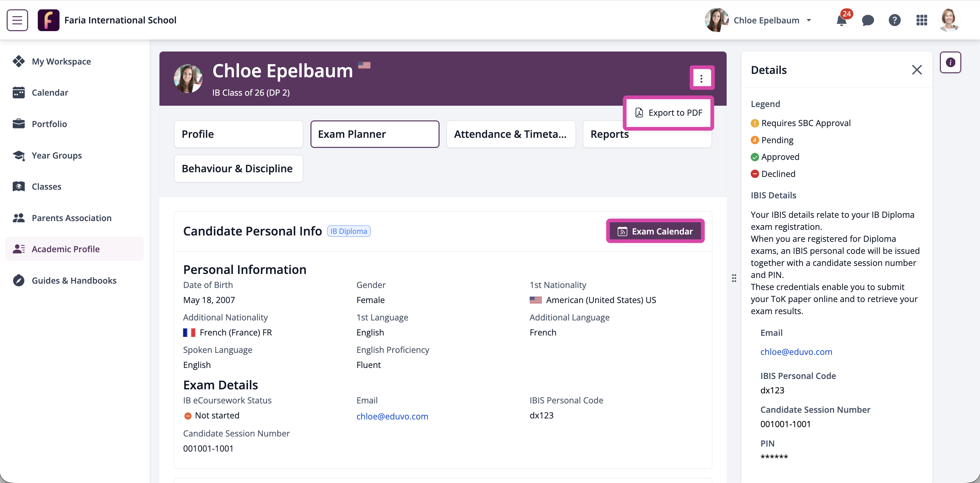
Task: Open the apps grid launcher
Action: coord(922,20)
